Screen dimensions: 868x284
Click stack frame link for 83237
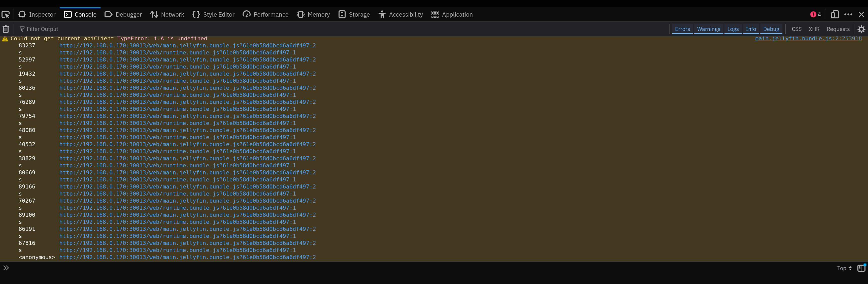pyautogui.click(x=187, y=46)
